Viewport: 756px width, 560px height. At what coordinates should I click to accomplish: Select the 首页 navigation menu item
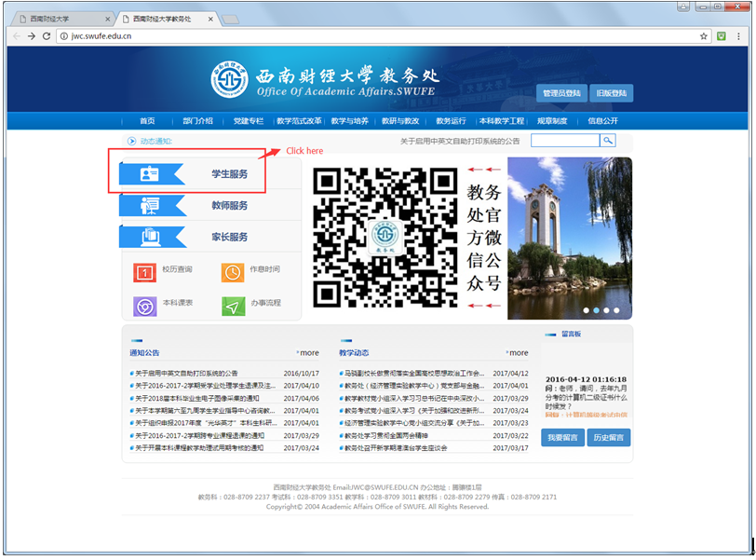[147, 121]
